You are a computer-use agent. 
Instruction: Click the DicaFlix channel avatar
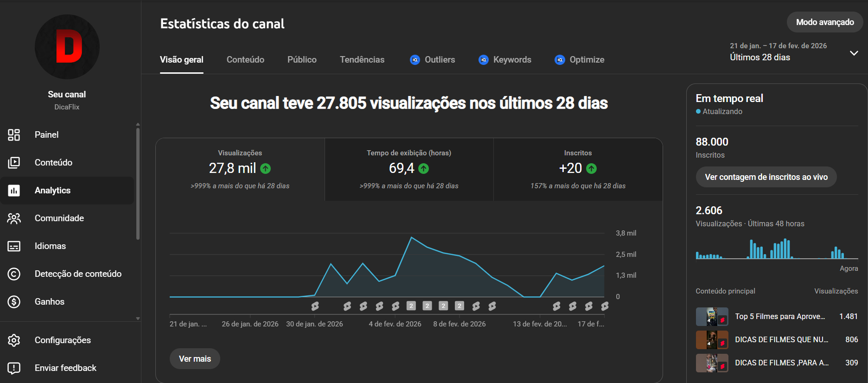[67, 47]
